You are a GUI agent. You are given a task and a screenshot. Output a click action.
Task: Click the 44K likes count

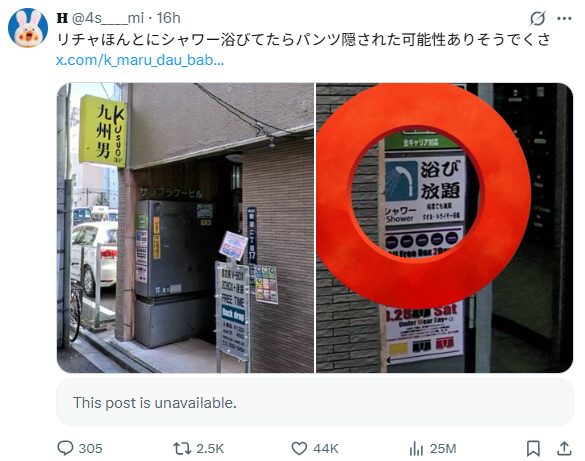(x=326, y=448)
